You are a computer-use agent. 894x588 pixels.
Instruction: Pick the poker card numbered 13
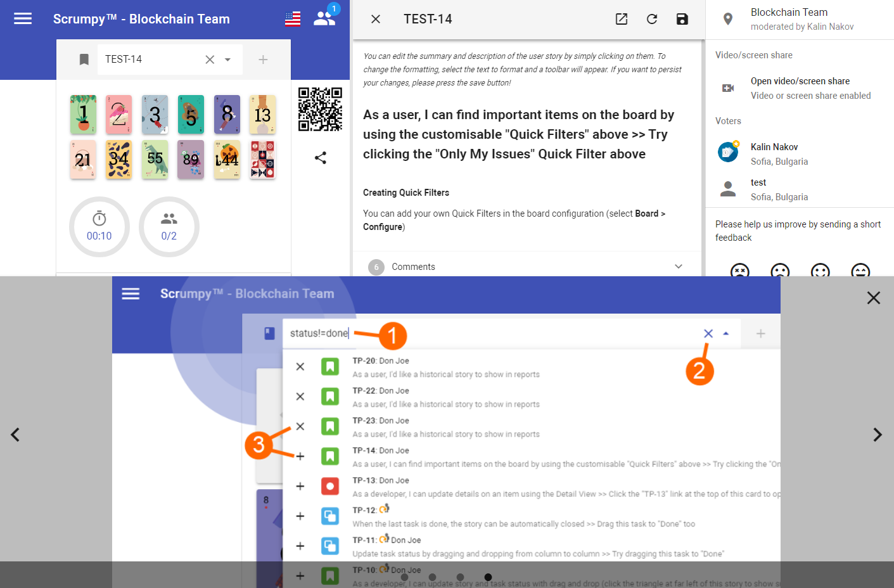click(262, 115)
